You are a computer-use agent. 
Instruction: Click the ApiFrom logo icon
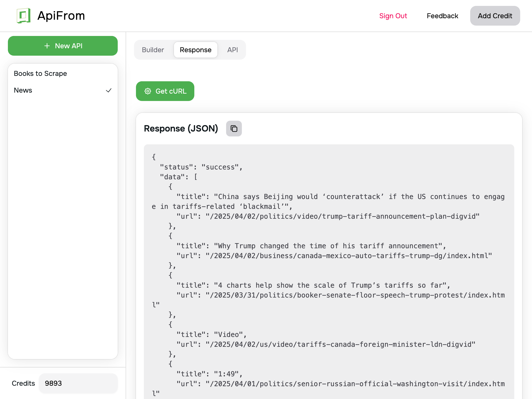click(24, 16)
